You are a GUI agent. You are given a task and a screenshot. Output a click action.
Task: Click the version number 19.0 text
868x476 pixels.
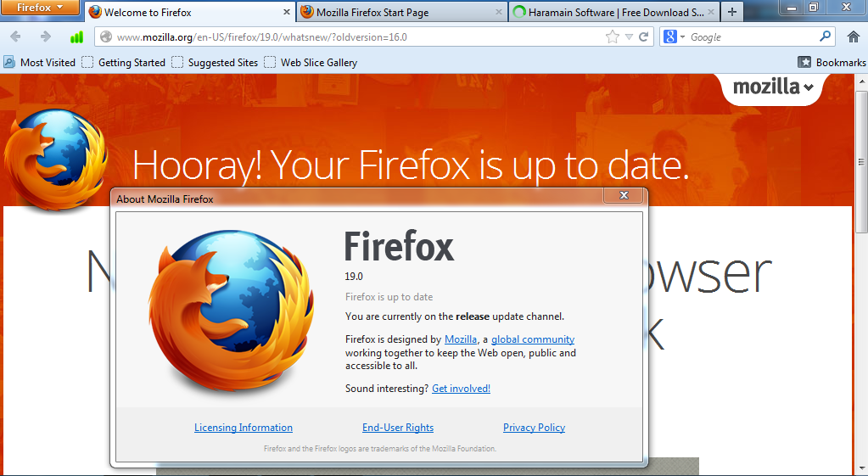(355, 277)
